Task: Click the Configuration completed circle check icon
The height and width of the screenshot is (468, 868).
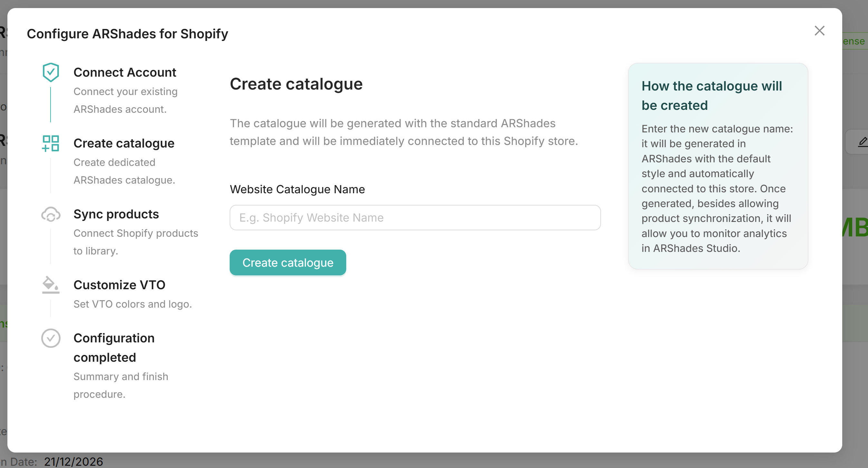Action: 51,338
